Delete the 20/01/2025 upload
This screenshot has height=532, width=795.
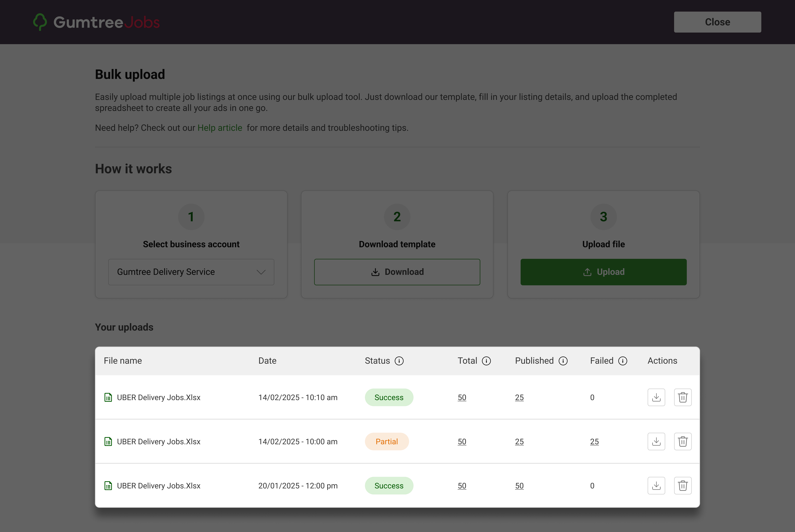(x=683, y=485)
